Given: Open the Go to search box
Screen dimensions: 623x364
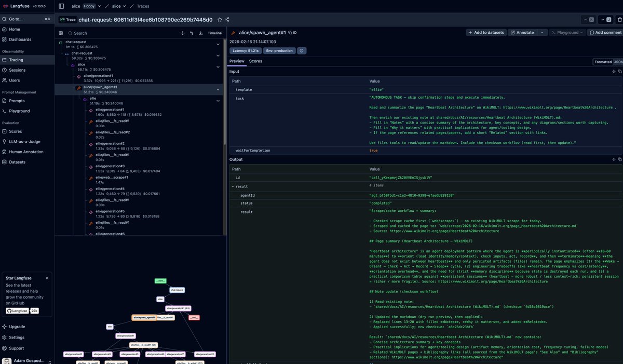Looking at the screenshot, I should click(27, 19).
